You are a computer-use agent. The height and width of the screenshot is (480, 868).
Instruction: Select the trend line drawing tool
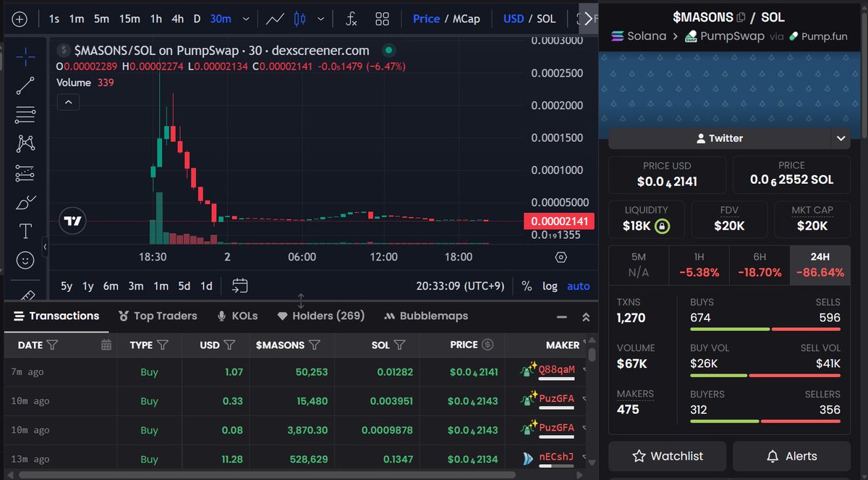tap(25, 85)
